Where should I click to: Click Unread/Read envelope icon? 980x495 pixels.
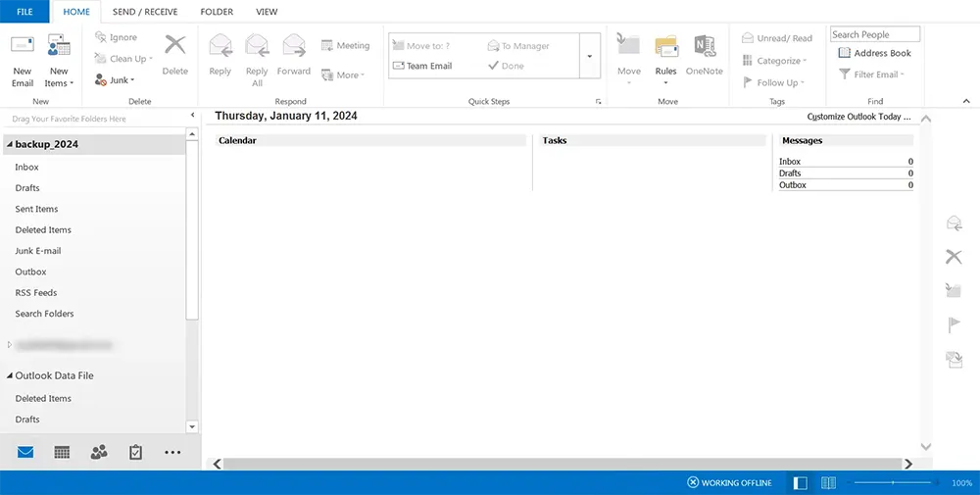click(x=748, y=38)
